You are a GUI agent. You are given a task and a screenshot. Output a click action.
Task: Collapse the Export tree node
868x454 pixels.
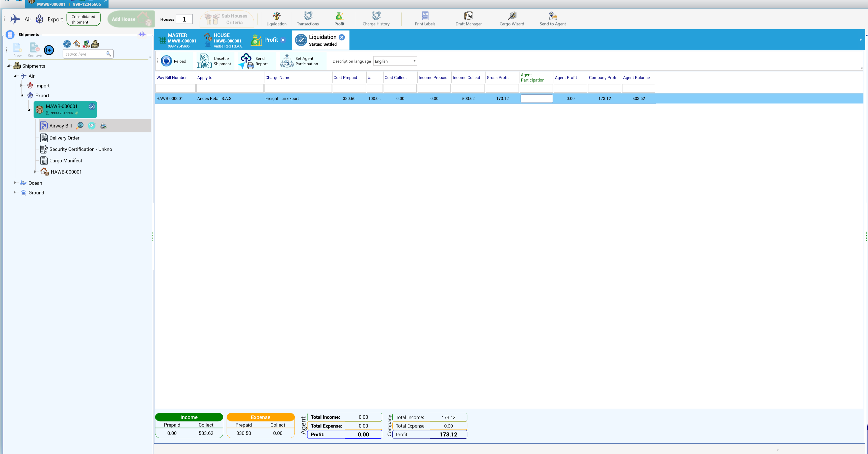(x=22, y=95)
